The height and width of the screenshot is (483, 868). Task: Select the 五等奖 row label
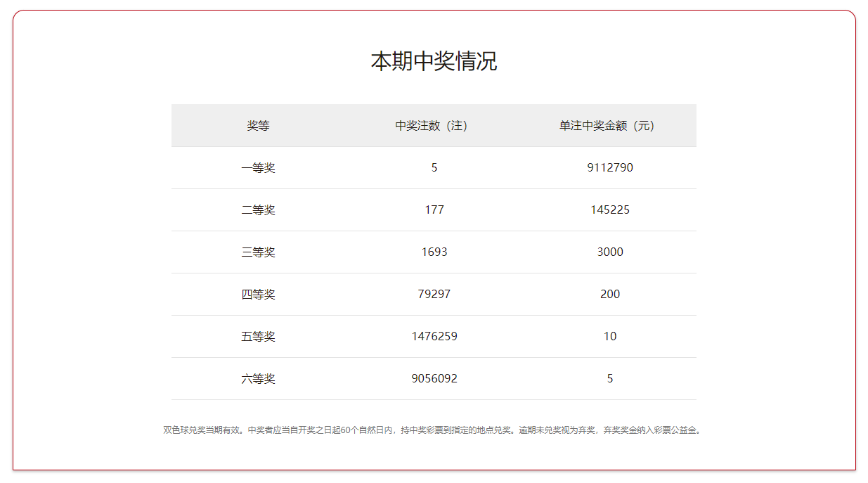258,337
